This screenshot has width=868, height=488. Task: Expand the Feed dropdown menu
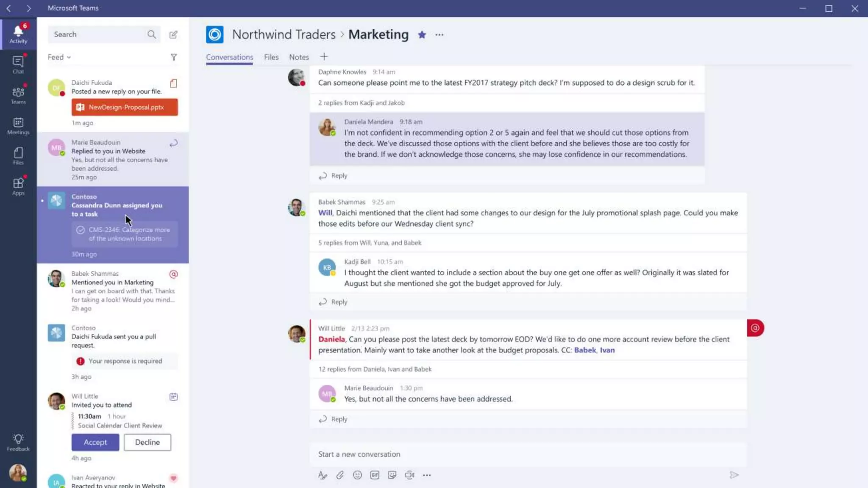tap(59, 57)
